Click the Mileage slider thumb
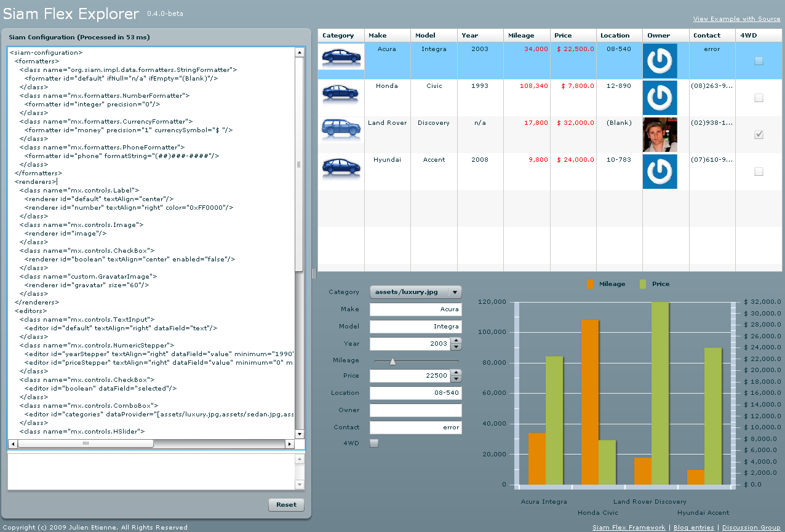 (x=392, y=361)
